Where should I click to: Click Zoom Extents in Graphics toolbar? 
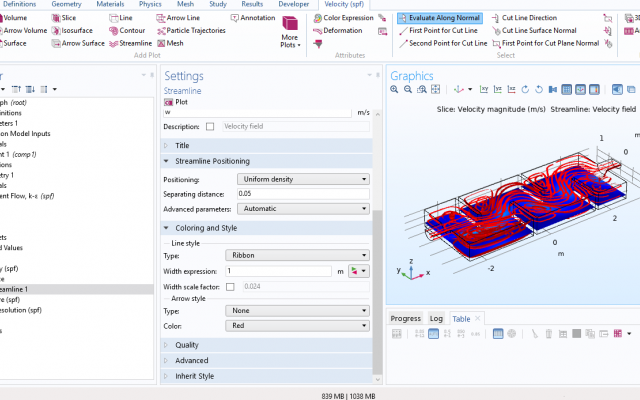pyautogui.click(x=436, y=89)
